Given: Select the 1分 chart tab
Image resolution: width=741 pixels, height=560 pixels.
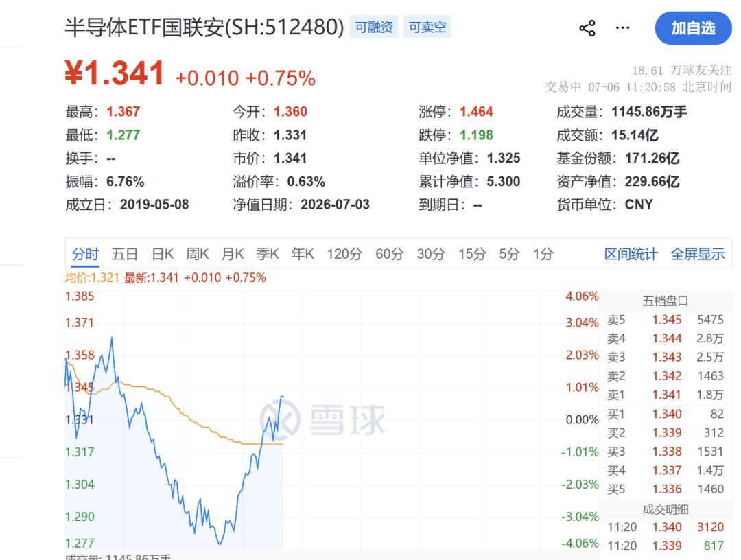Looking at the screenshot, I should [x=543, y=254].
